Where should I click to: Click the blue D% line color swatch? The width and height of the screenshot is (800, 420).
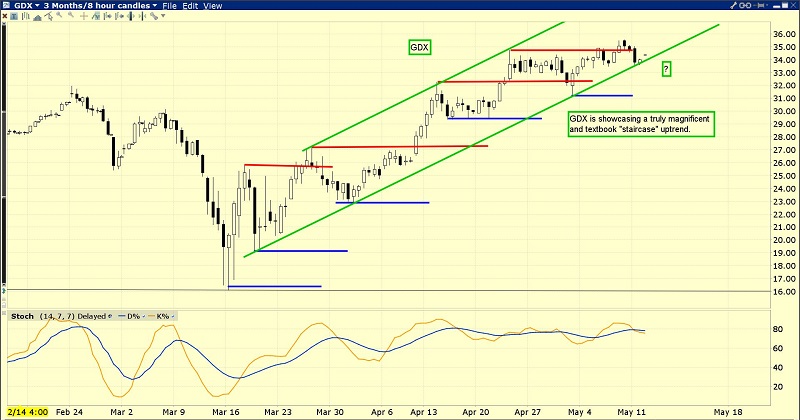(121, 316)
